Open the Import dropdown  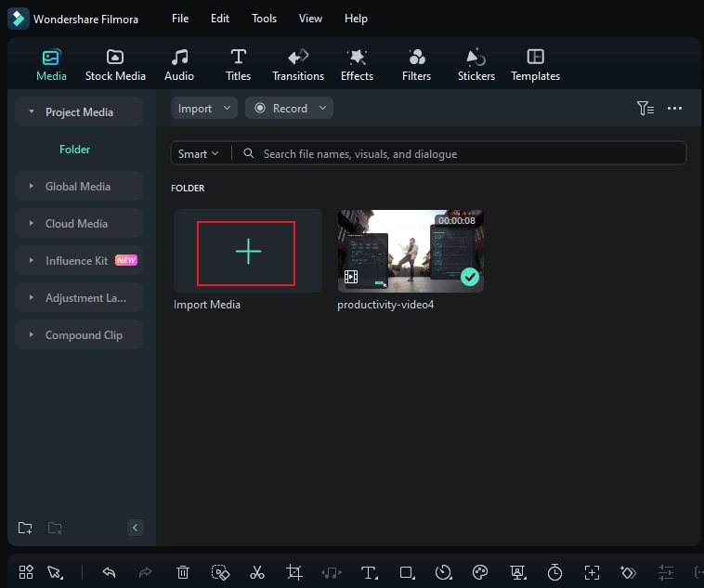click(x=203, y=109)
